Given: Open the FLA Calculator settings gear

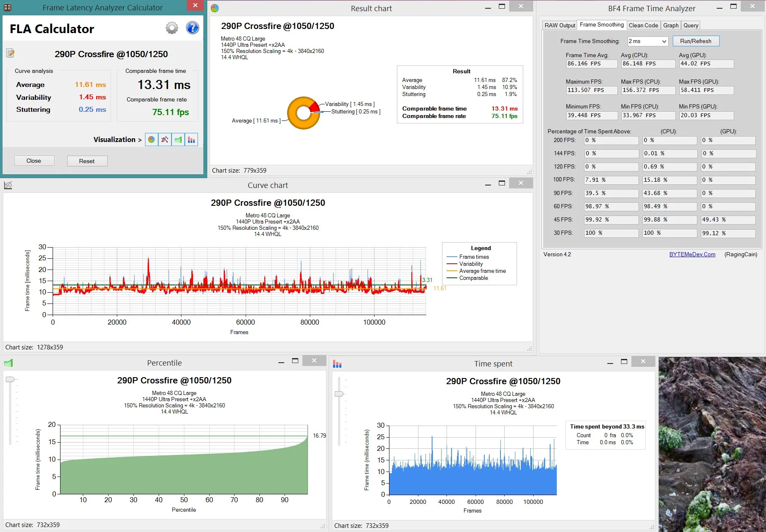Looking at the screenshot, I should pyautogui.click(x=172, y=28).
